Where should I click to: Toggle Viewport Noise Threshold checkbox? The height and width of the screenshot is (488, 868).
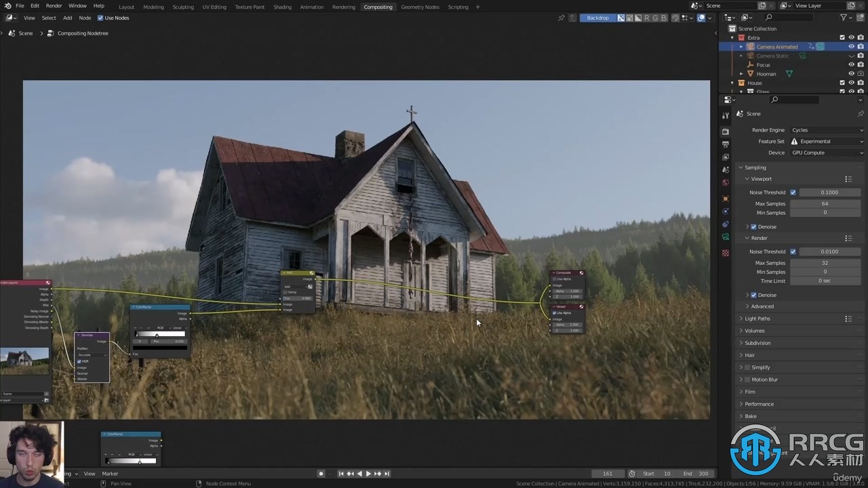tap(793, 192)
